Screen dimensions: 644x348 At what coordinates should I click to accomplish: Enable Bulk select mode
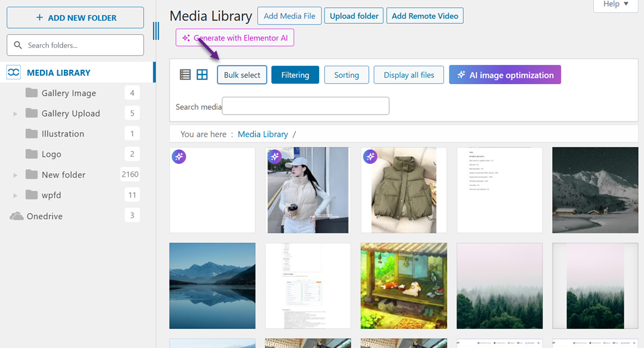pos(242,75)
